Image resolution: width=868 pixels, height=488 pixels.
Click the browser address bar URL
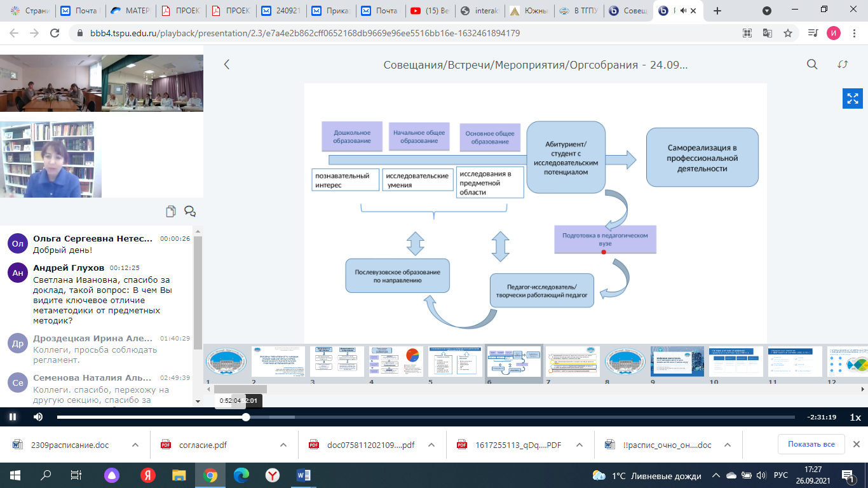click(x=304, y=33)
